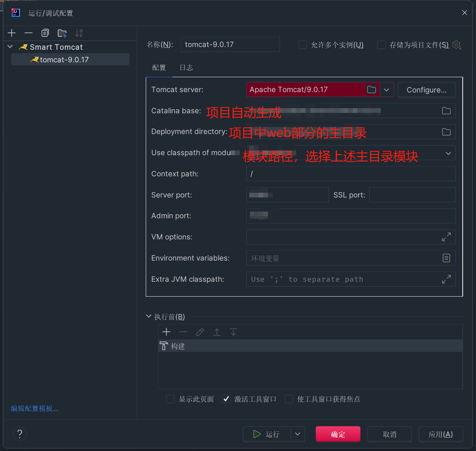476x451 pixels.
Task: Click the SSL port input field
Action: (x=412, y=195)
